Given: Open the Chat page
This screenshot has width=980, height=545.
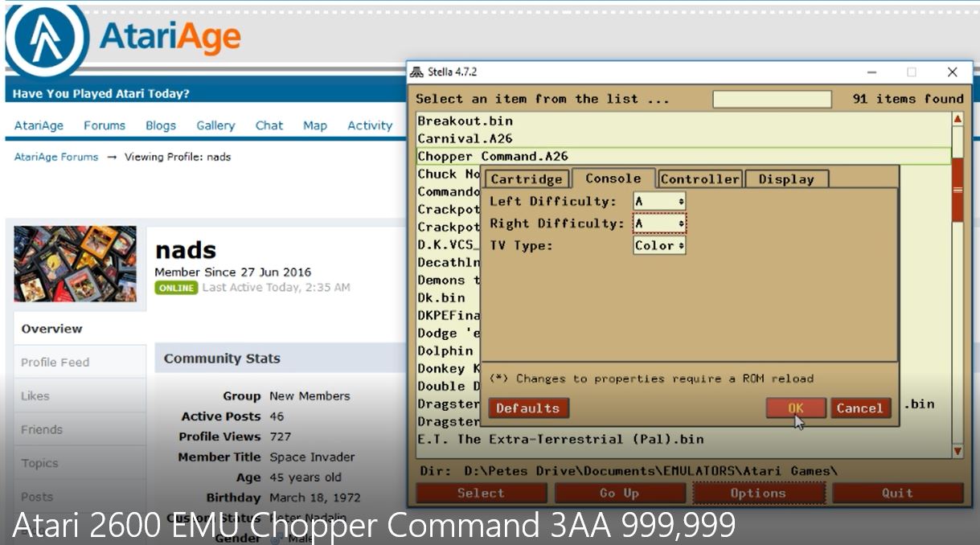Looking at the screenshot, I should pos(269,125).
